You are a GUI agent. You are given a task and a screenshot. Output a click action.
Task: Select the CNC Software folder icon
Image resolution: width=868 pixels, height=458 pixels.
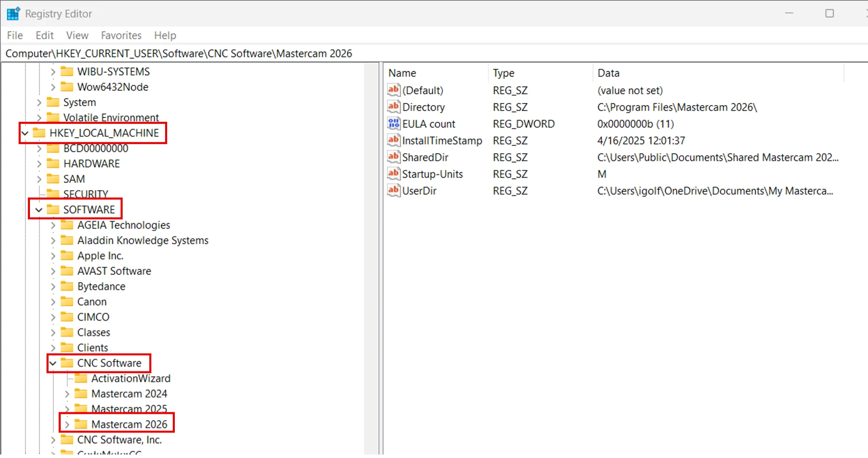point(67,363)
